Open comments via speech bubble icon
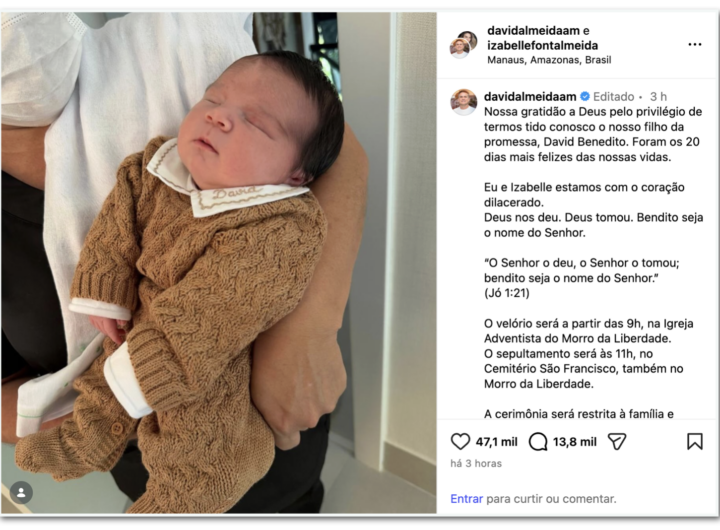 538,442
